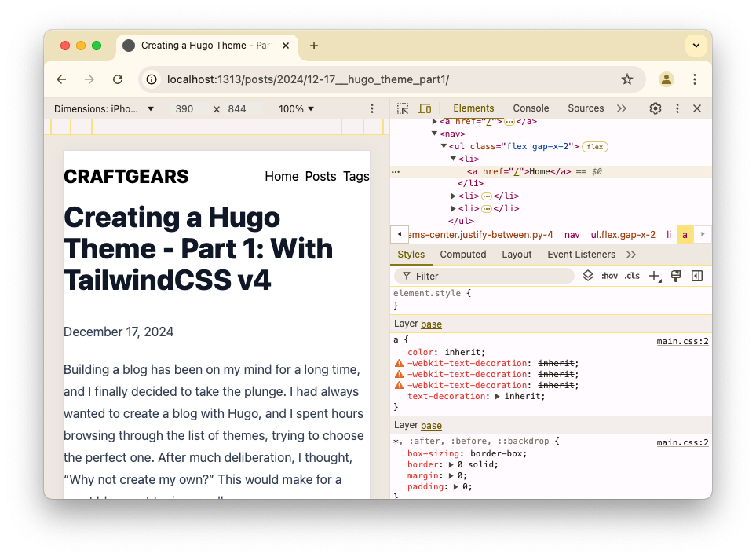Switch to the Console tab
Image resolution: width=756 pixels, height=557 pixels.
pyautogui.click(x=531, y=108)
